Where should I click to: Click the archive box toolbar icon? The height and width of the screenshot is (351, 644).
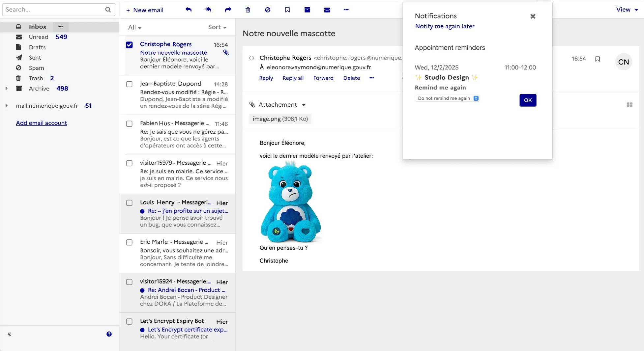click(307, 10)
